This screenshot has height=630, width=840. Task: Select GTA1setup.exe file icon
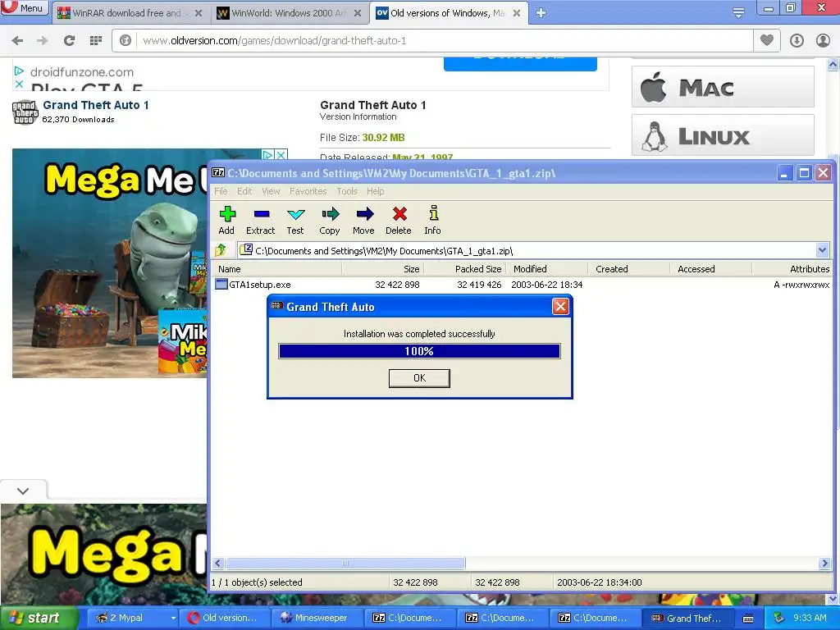coord(221,285)
